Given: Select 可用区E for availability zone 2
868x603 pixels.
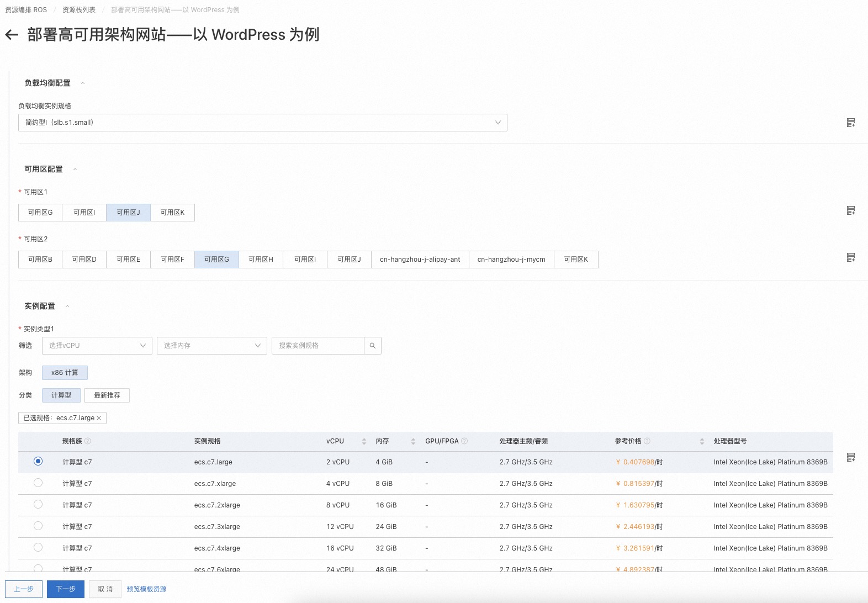Looking at the screenshot, I should pyautogui.click(x=129, y=260).
